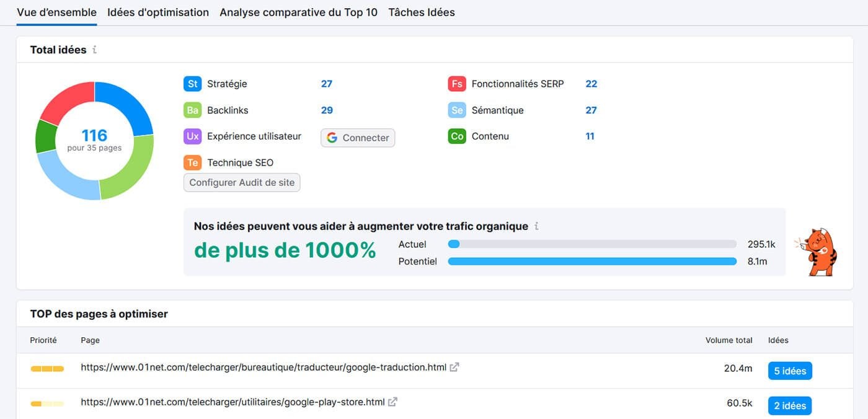Click the Te Technique SEO icon
Image resolution: width=868 pixels, height=419 pixels.
193,162
